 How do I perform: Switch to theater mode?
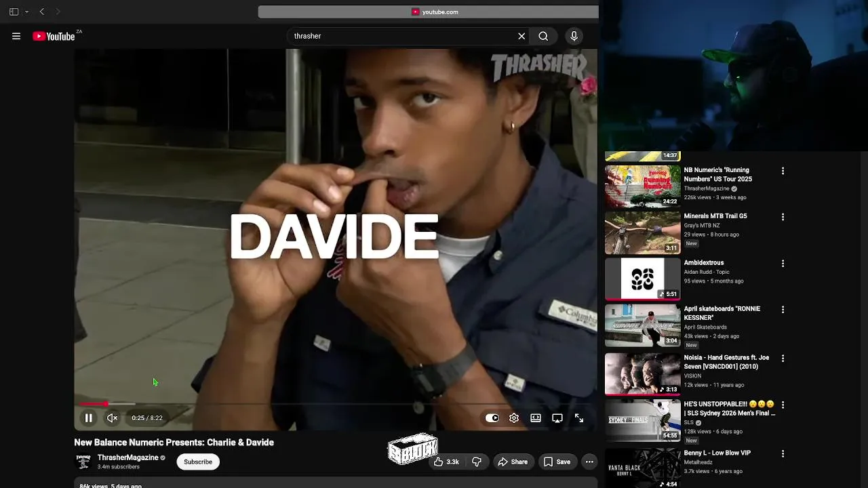[x=536, y=418]
